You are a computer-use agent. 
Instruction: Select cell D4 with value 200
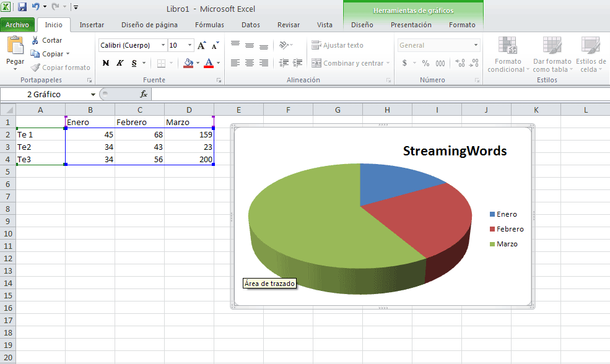coord(189,160)
